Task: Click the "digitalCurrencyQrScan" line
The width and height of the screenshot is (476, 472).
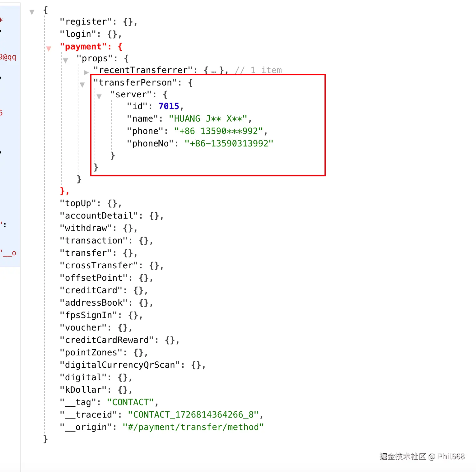Action: (x=133, y=365)
